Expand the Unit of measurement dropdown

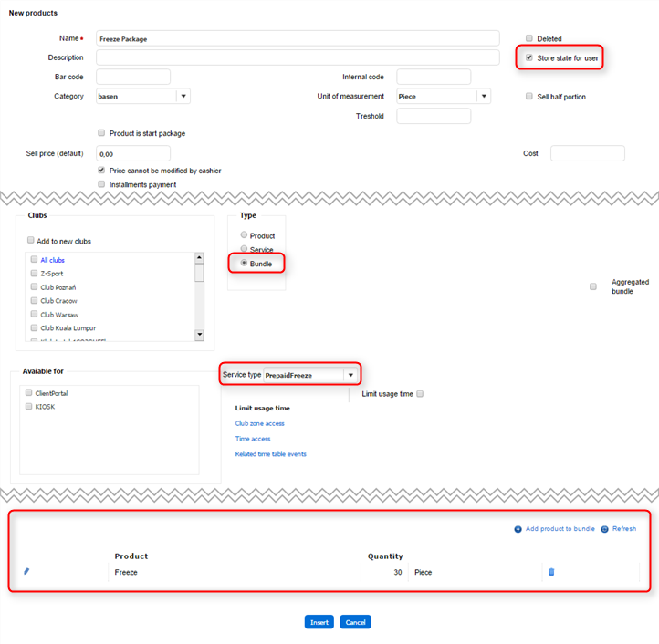click(484, 96)
